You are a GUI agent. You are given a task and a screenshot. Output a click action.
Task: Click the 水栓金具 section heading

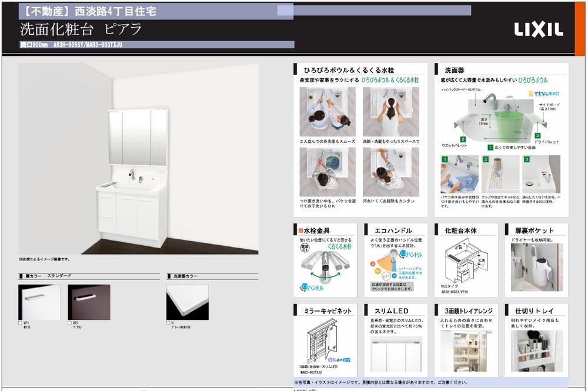316,230
